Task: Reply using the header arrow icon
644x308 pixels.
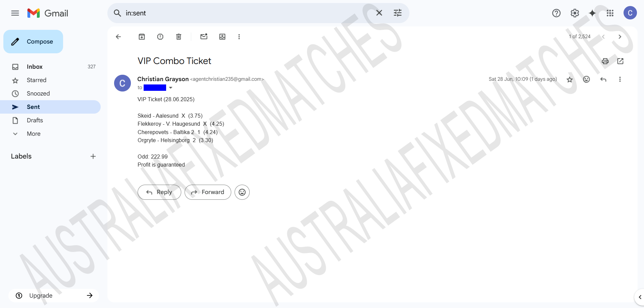Action: 603,79
